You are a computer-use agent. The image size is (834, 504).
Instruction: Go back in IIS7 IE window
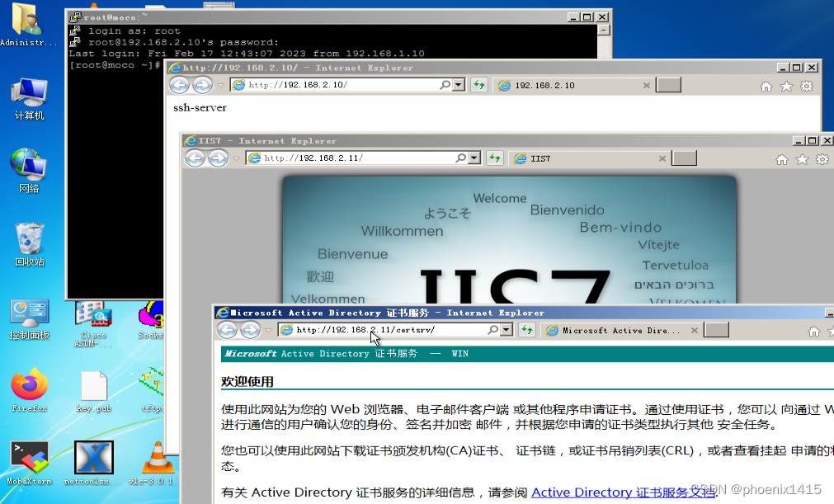(196, 158)
